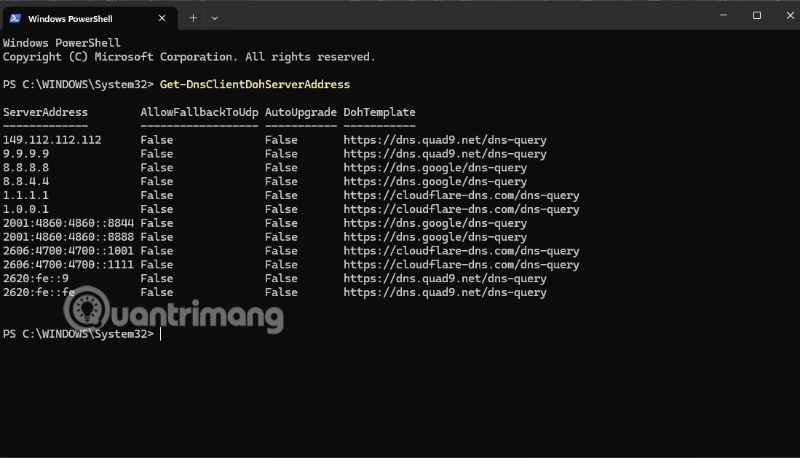Click the quad9 URL in 2620:fe::fe row
Image resolution: width=800 pixels, height=458 pixels.
(445, 292)
